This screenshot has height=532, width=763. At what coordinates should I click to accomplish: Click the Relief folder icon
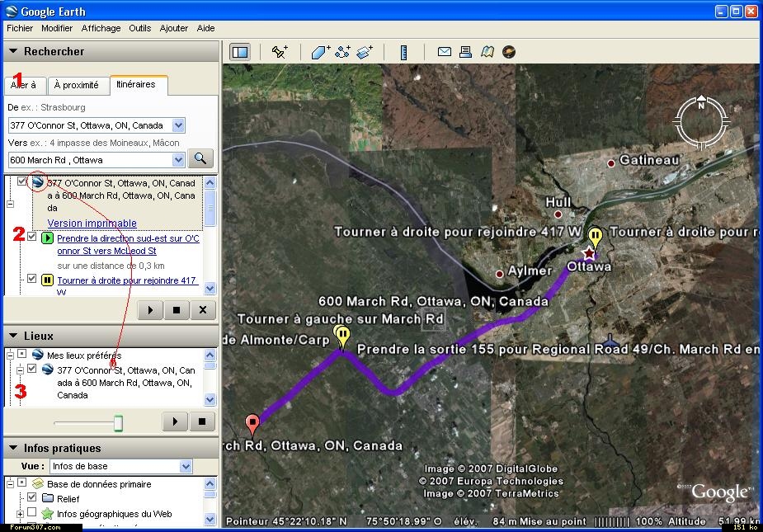[x=48, y=498]
